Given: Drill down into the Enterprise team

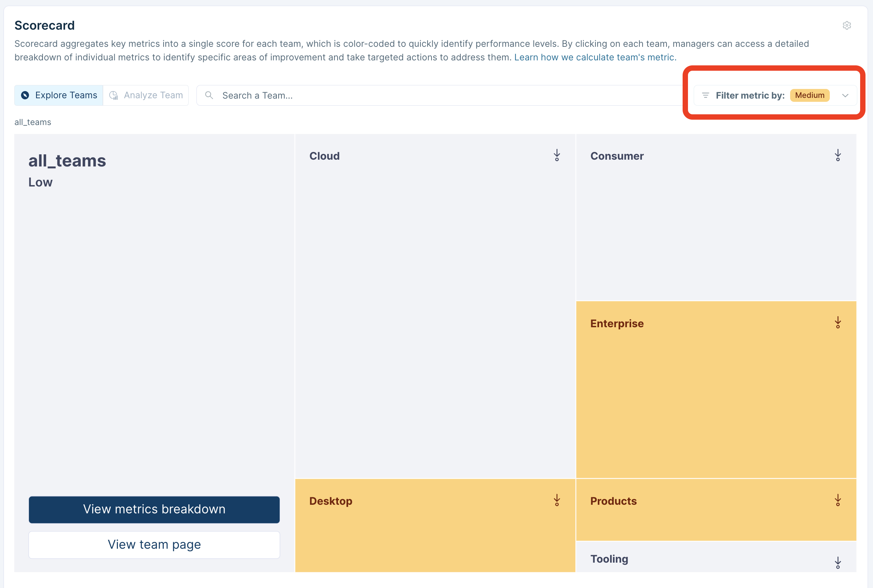Looking at the screenshot, I should tap(837, 323).
